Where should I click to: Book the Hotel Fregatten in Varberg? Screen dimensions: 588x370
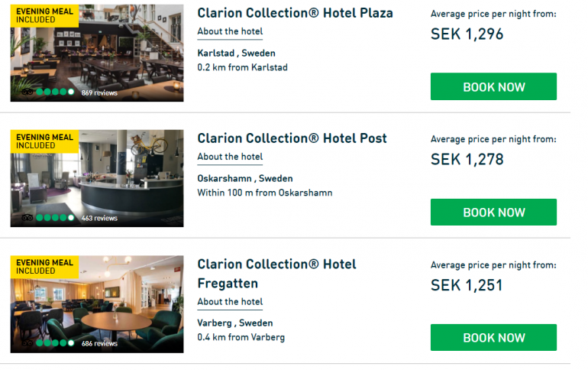pyautogui.click(x=493, y=337)
